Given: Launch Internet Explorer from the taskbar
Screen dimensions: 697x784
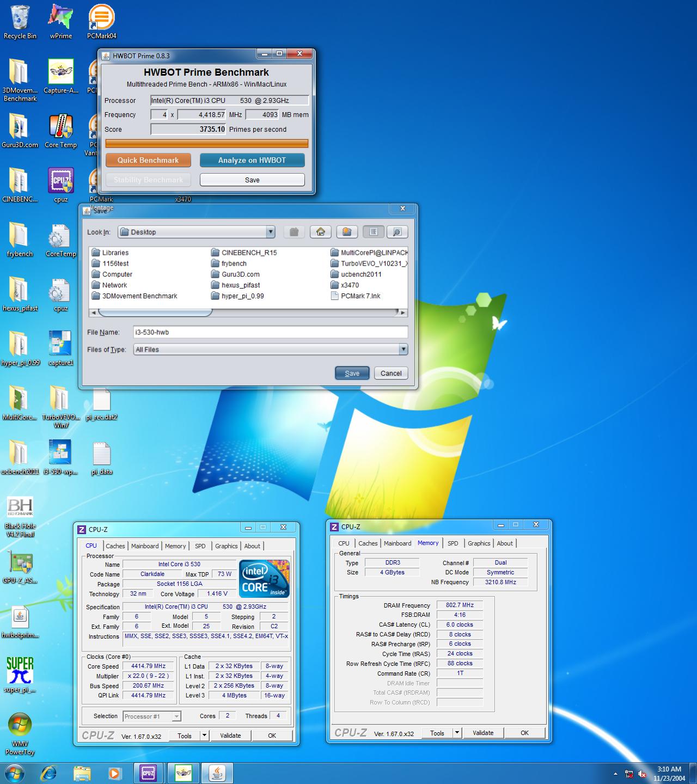Looking at the screenshot, I should click(x=49, y=774).
